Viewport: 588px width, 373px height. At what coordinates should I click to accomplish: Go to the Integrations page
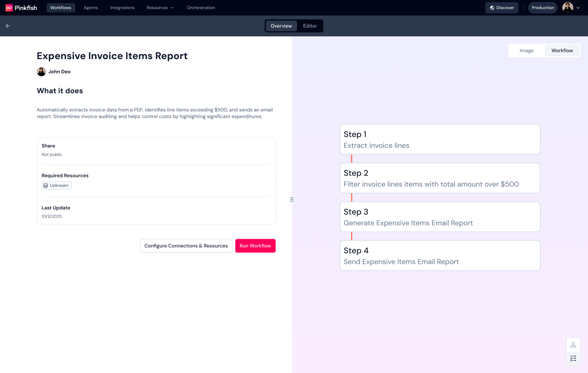pos(122,8)
